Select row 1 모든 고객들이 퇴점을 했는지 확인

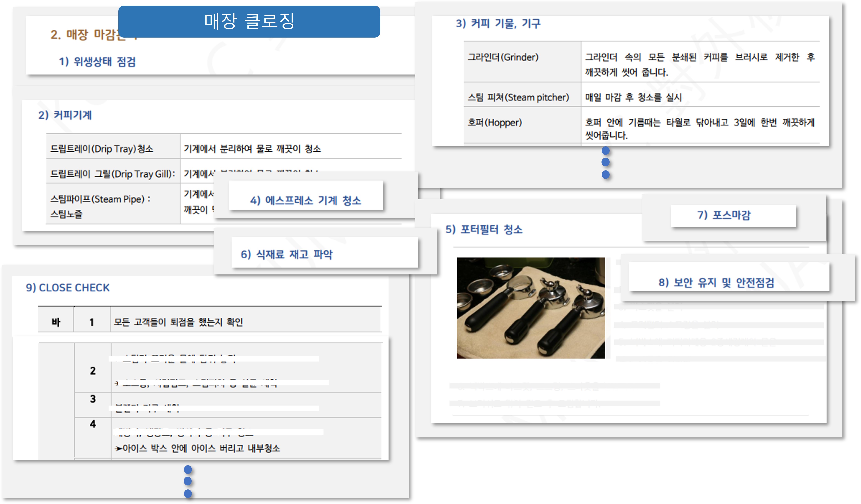click(x=178, y=322)
